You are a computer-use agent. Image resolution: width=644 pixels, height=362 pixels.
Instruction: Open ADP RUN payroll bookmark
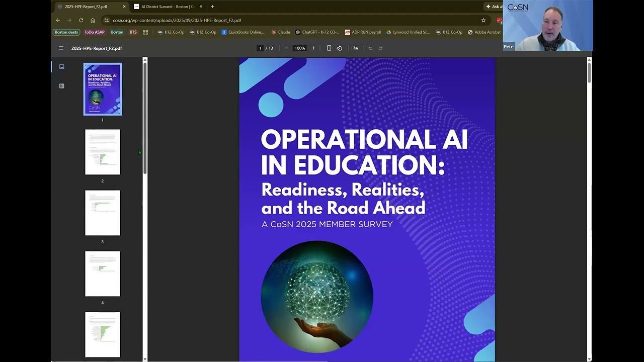pyautogui.click(x=363, y=32)
